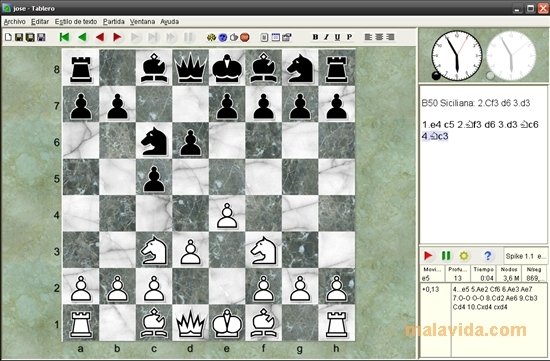Click the Nodos 3,6 M cell
The width and height of the screenshot is (550, 361).
coord(509,274)
